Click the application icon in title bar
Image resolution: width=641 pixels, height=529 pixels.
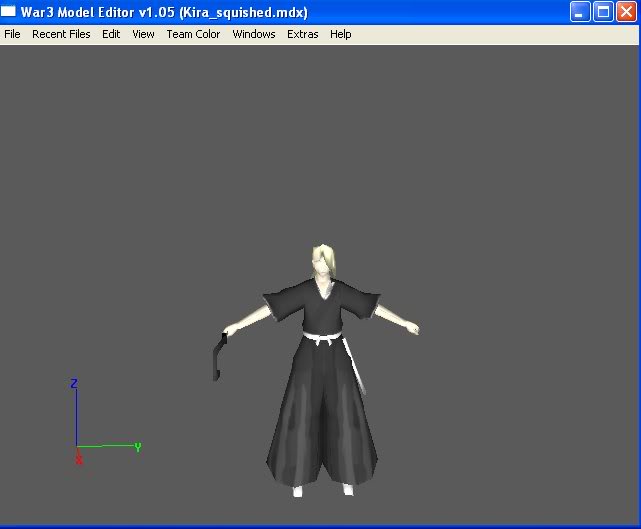[x=8, y=11]
